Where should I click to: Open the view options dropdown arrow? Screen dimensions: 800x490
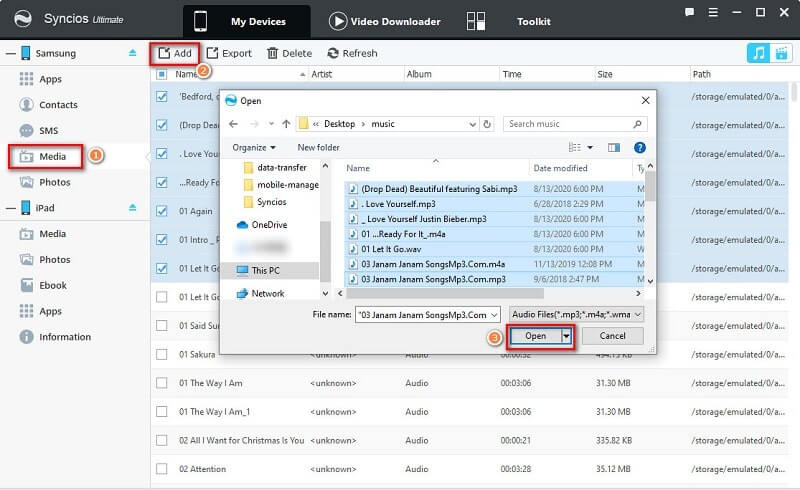click(x=590, y=148)
